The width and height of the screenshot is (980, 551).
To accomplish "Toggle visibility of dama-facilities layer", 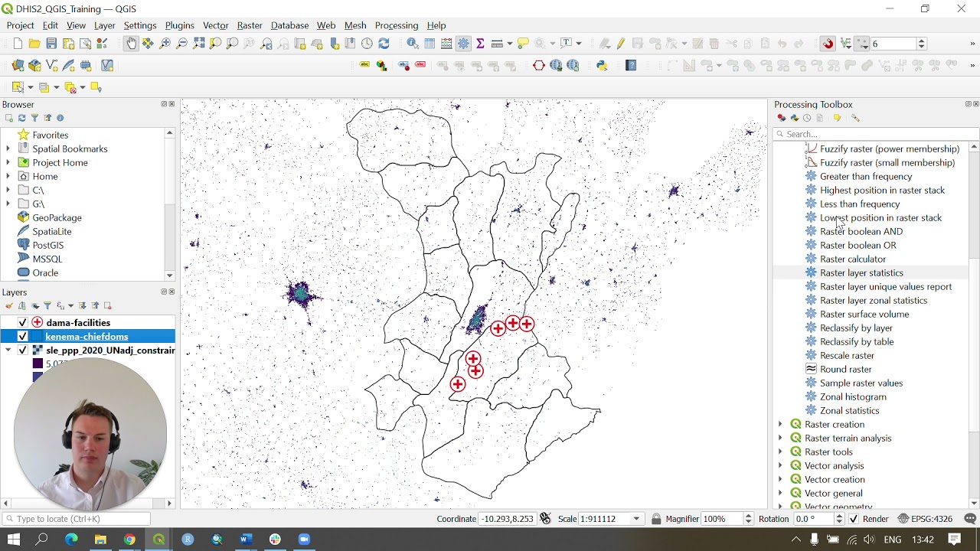I will (x=22, y=323).
